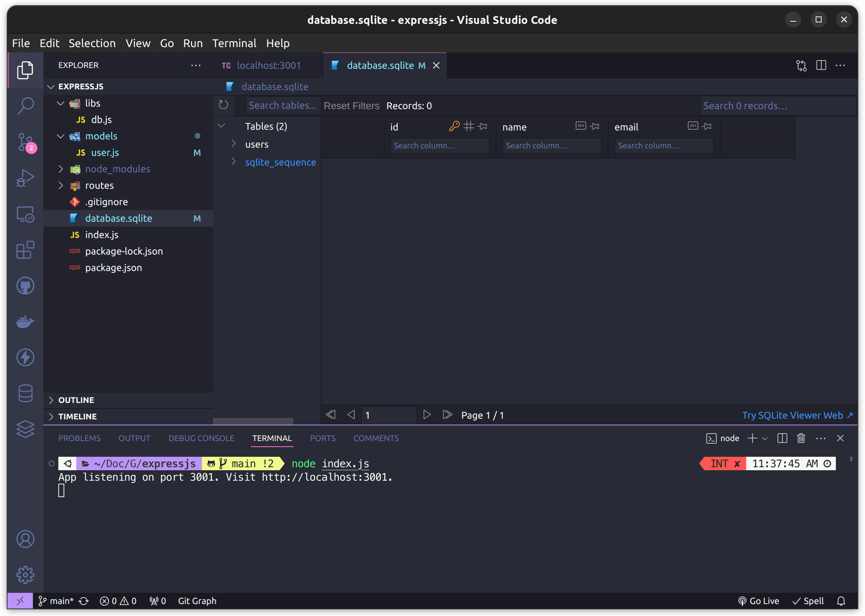Expand the node_modules folder
Viewport: 865px width, 616px height.
61,169
